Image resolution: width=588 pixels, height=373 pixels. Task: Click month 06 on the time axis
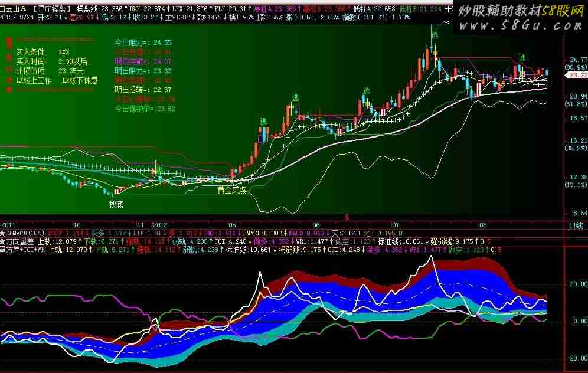point(316,225)
